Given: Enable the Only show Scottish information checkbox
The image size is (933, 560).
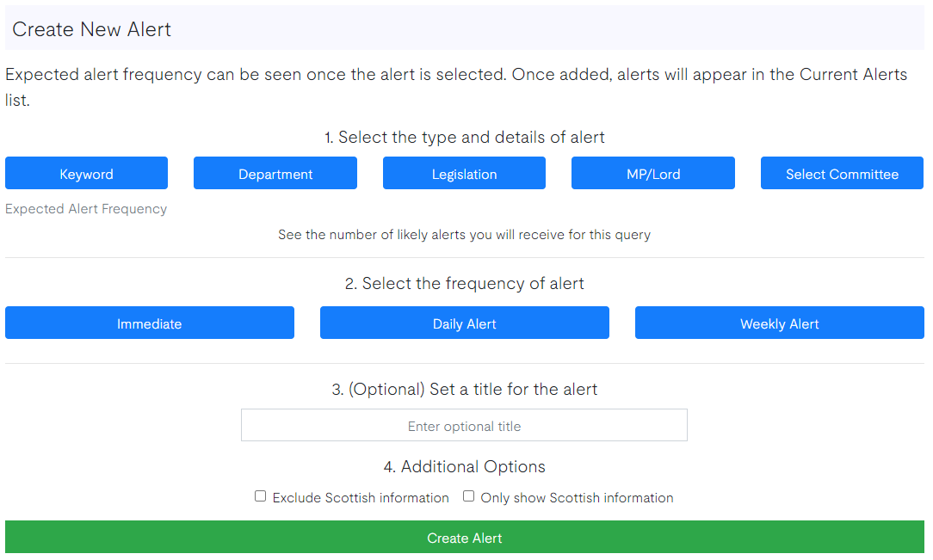Looking at the screenshot, I should [469, 496].
